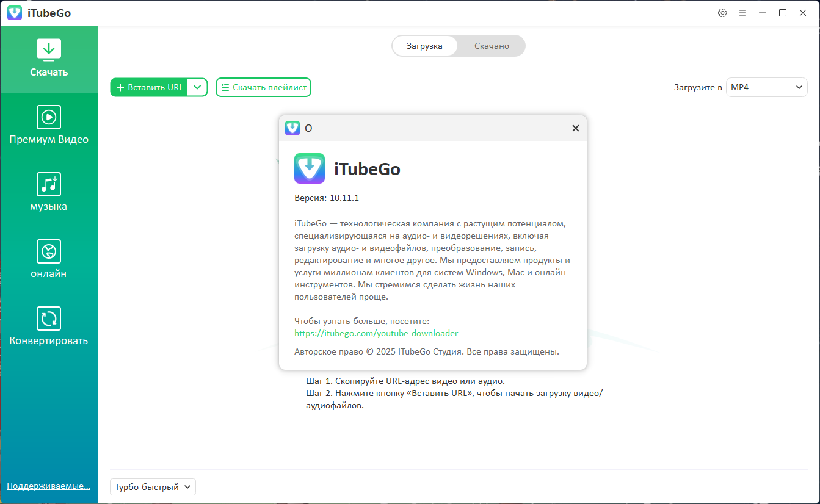The width and height of the screenshot is (820, 504).
Task: Close the About dialog
Action: tap(575, 128)
